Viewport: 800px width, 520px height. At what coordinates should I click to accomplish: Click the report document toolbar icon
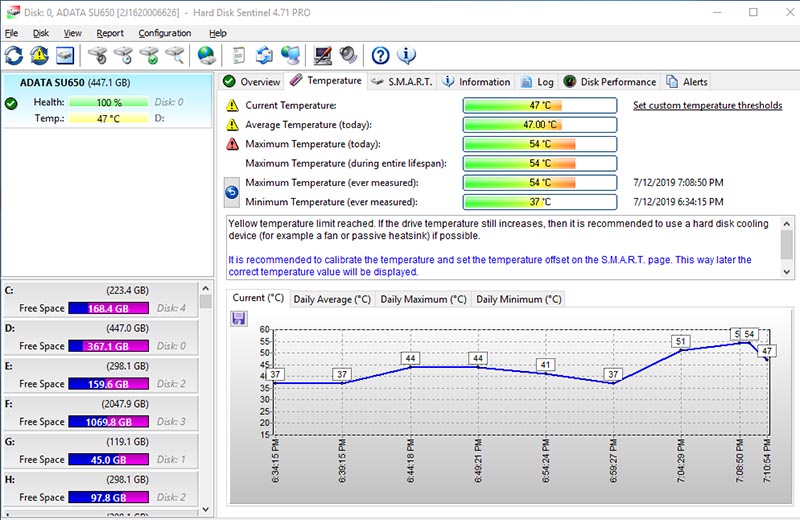click(x=239, y=55)
